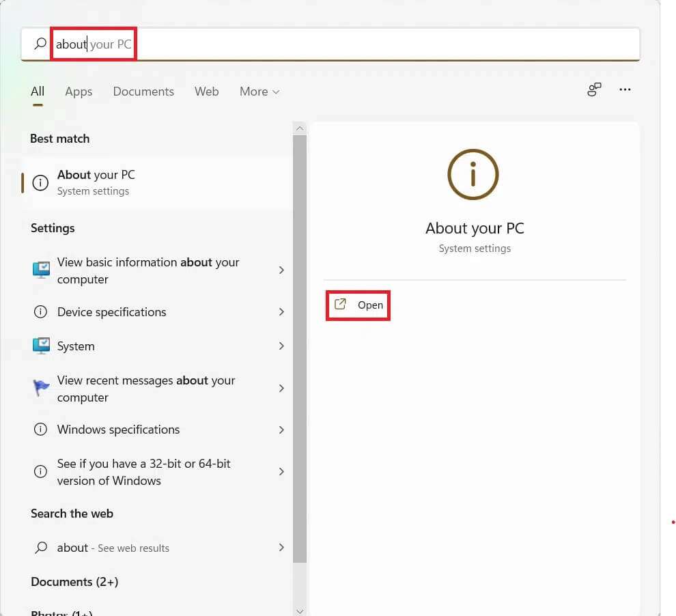Click the monitor icon beside System
676x616 pixels.
coord(41,346)
